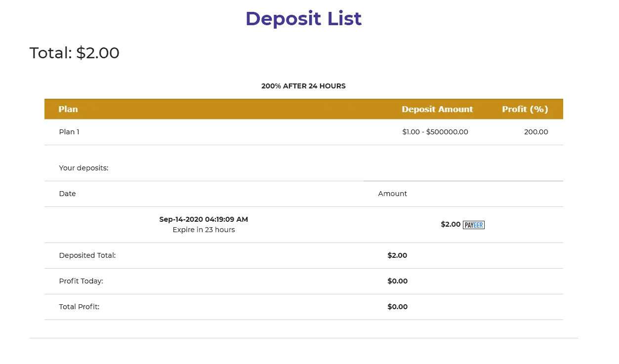The width and height of the screenshot is (619, 364).
Task: Click the 200% AFTER 24 HOURS title
Action: (x=303, y=86)
